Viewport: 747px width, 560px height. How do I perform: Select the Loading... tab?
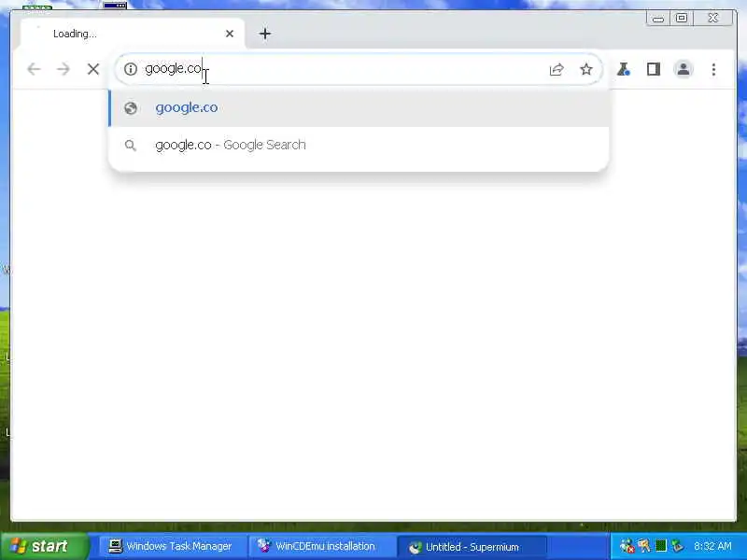click(x=133, y=34)
